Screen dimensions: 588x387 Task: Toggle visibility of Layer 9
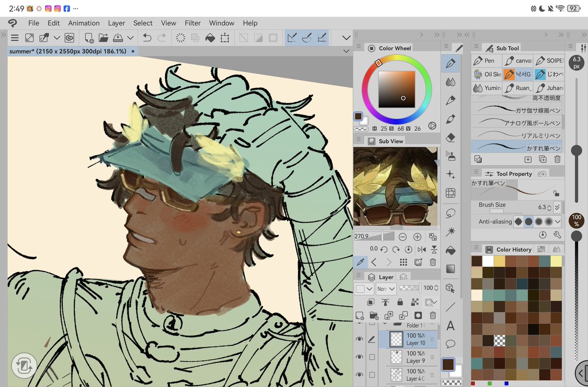pos(360,357)
